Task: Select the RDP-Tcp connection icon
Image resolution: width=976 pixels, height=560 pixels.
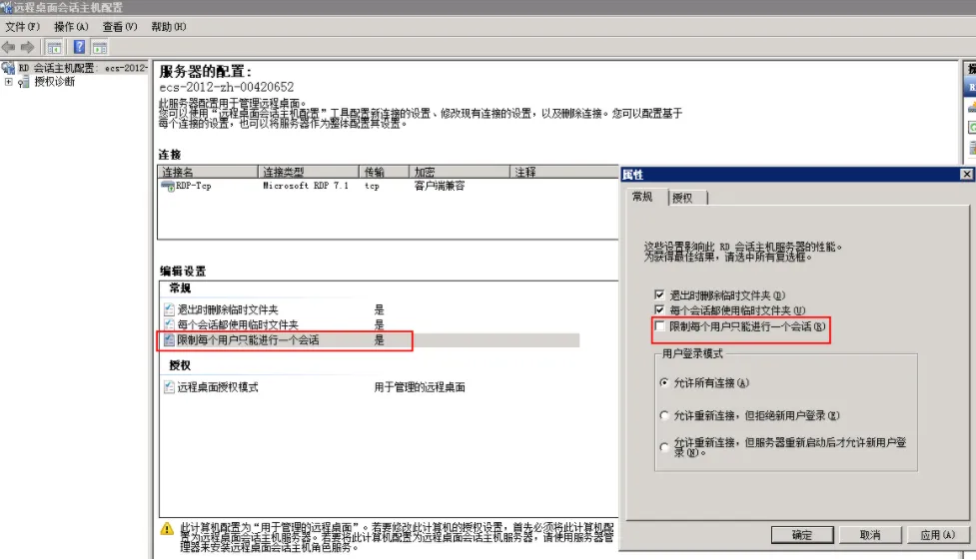Action: [x=168, y=186]
